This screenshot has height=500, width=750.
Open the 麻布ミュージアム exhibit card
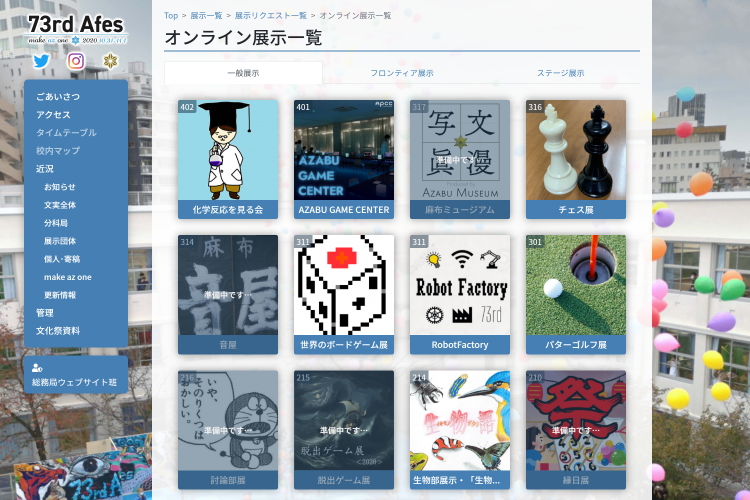point(460,159)
